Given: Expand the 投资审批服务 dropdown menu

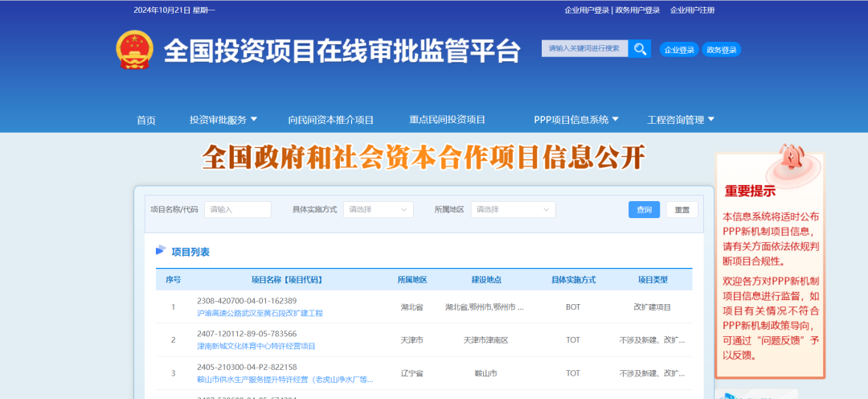Looking at the screenshot, I should coord(223,120).
